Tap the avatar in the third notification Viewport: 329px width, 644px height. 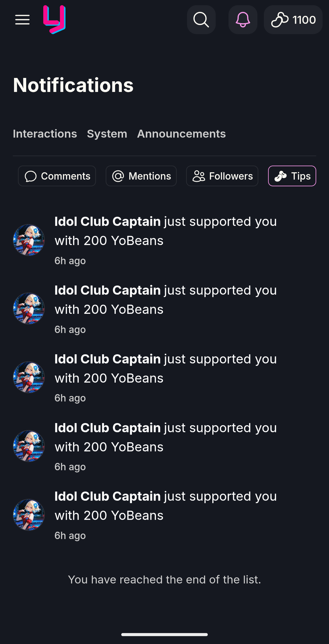[x=29, y=377]
